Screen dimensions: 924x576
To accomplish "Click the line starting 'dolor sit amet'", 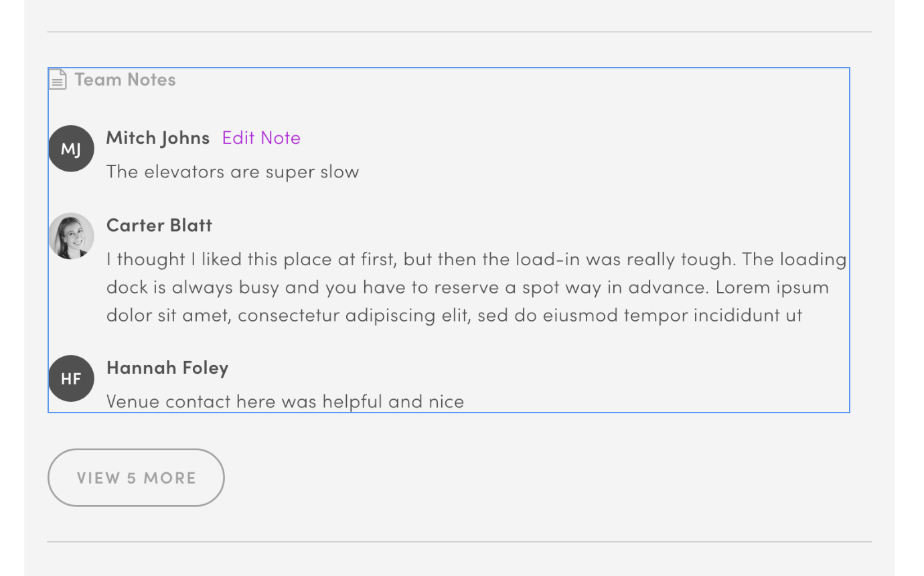I will click(455, 315).
